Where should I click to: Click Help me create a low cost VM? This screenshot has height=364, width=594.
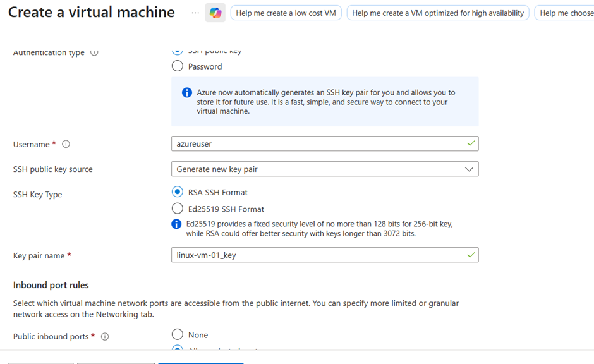(286, 13)
